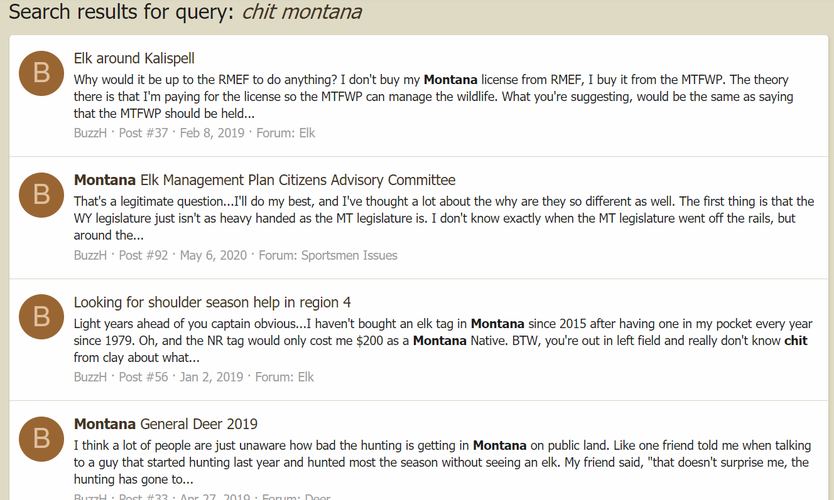Click the snippet text mentioning MTFWP license

click(x=433, y=96)
